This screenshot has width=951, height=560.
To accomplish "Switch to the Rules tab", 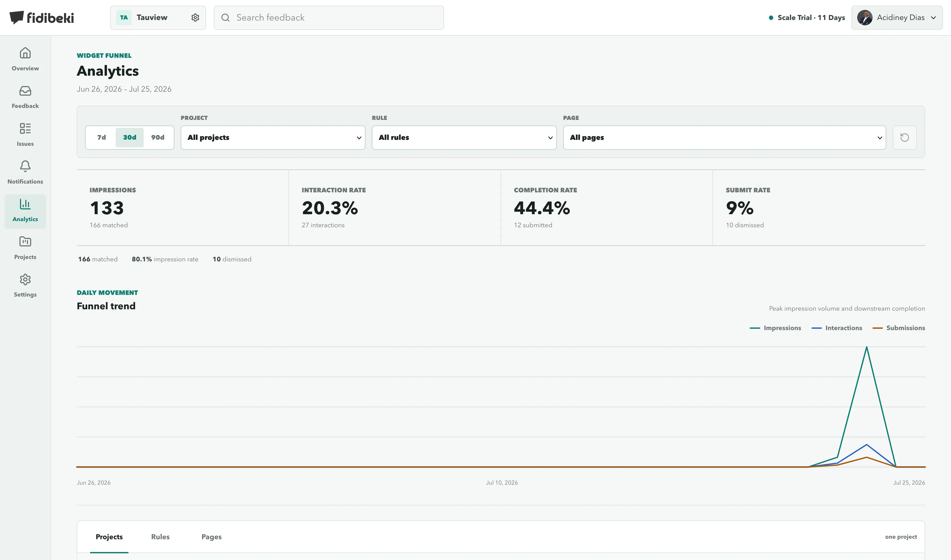I will [160, 537].
